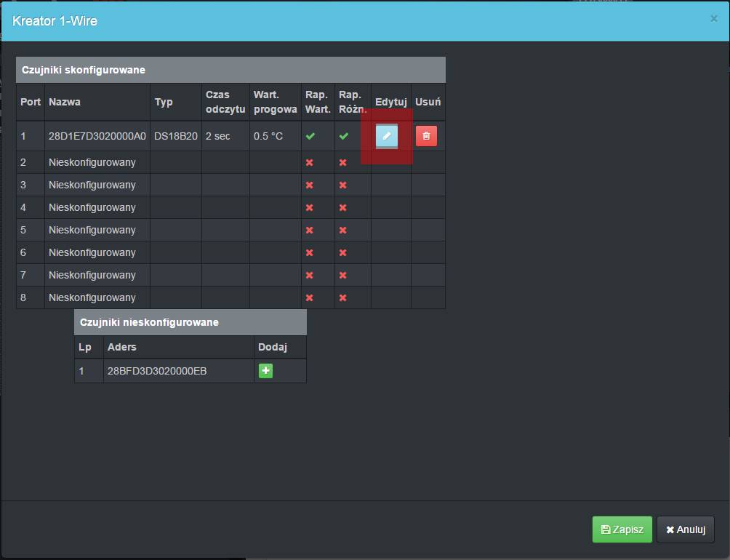Click the 0.5 °C threshold value
Screen dimensions: 730x560
pos(268,136)
